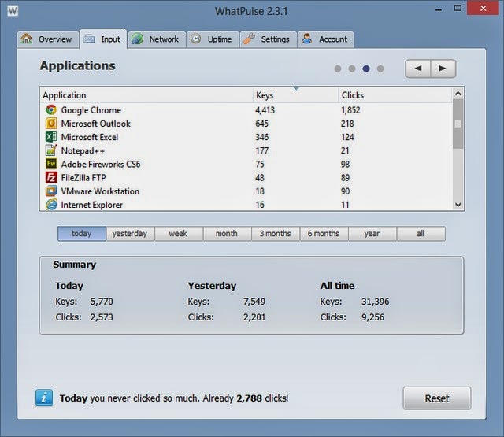Click the active third page dot
Screen dimensions: 504x437
tap(366, 69)
